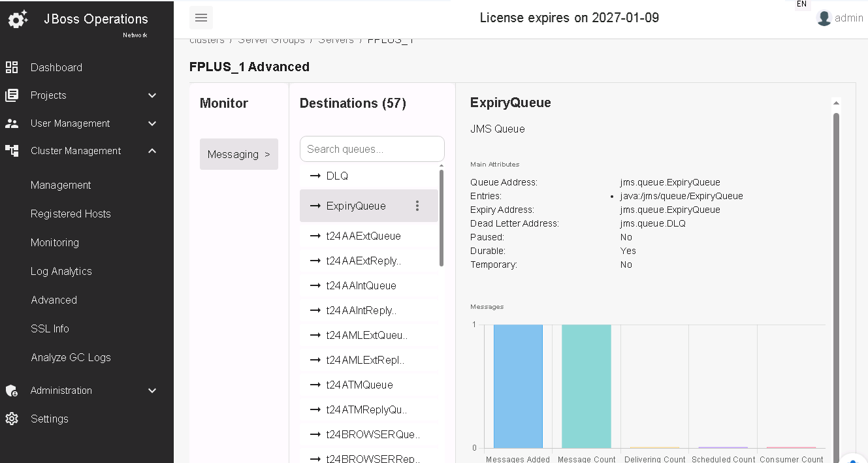Click the destinations list scrollbar thumb
The image size is (868, 463).
(x=442, y=217)
